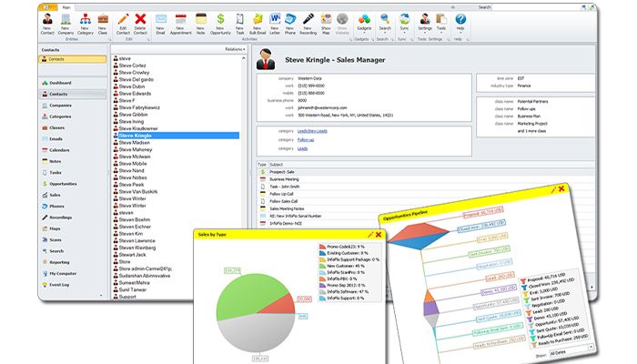The width and height of the screenshot is (637, 364).
Task: Follow the Leads\New Leads category link
Action: coord(312,131)
